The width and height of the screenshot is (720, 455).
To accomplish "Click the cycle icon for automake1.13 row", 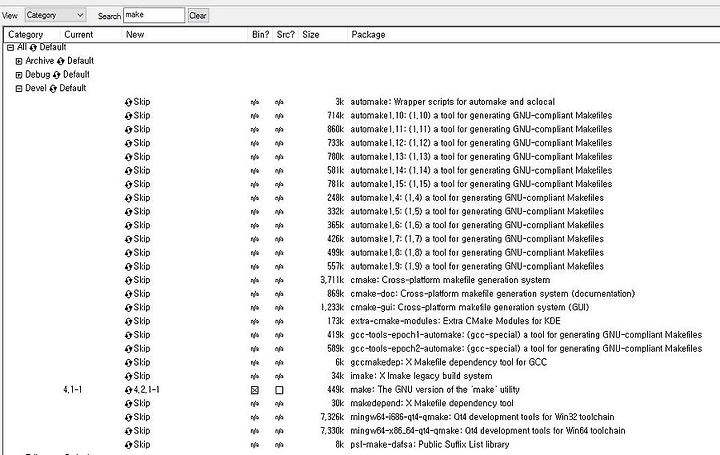I will [128, 157].
